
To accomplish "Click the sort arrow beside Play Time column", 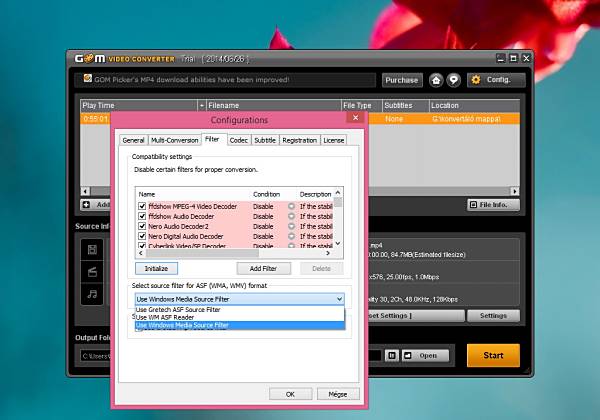I will point(202,106).
